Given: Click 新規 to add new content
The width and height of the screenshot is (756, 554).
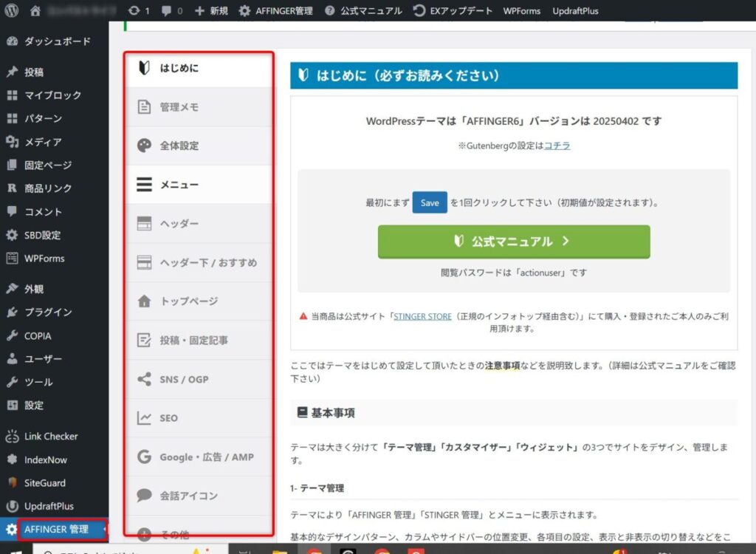Looking at the screenshot, I should (x=211, y=10).
